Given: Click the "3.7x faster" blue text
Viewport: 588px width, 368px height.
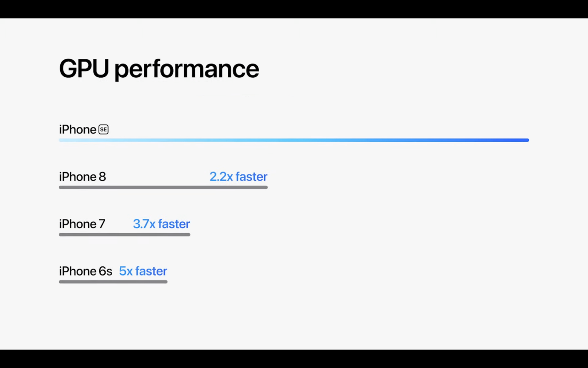Looking at the screenshot, I should 161,224.
